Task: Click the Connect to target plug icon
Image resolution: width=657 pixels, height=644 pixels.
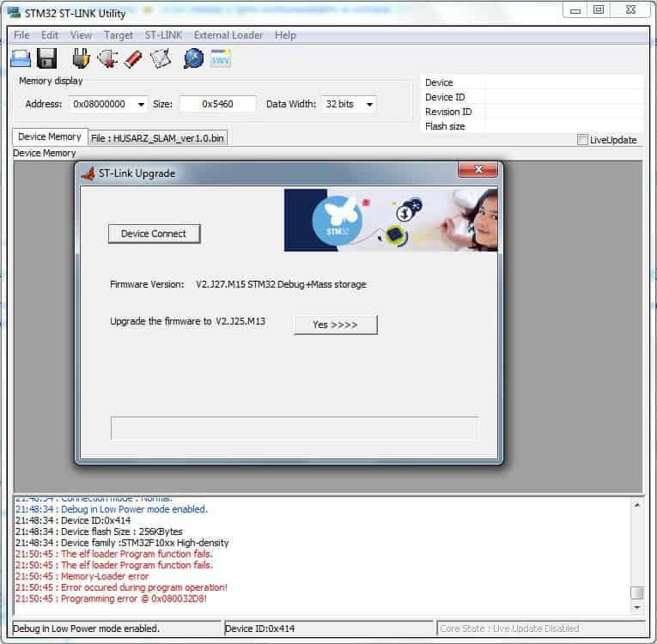Action: pos(81,58)
